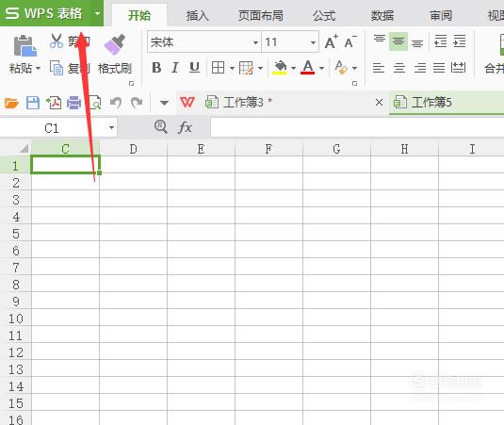
Task: Click the clear formatting eraser icon
Action: click(x=341, y=68)
